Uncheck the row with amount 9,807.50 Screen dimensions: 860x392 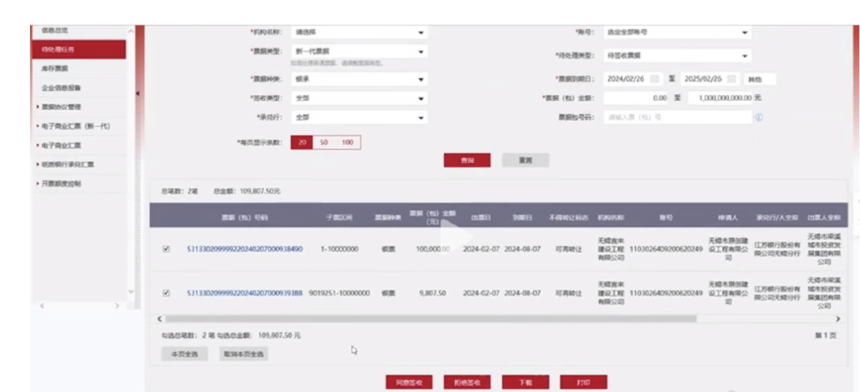(166, 293)
